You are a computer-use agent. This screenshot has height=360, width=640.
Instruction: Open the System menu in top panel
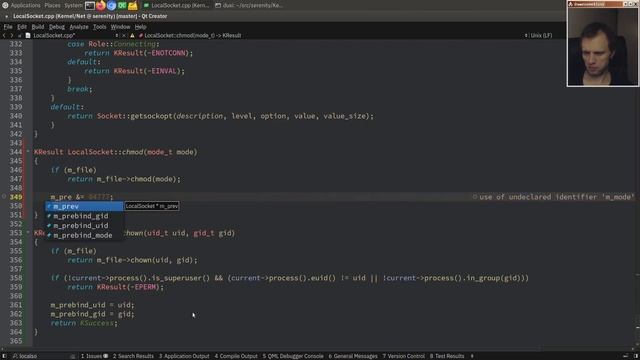click(x=73, y=5)
